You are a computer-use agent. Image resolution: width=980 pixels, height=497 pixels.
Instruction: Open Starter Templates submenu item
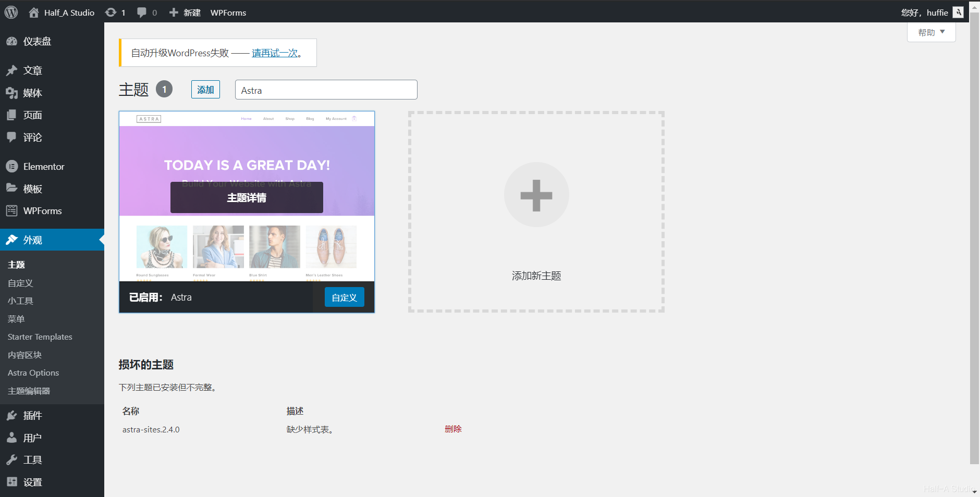(40, 337)
